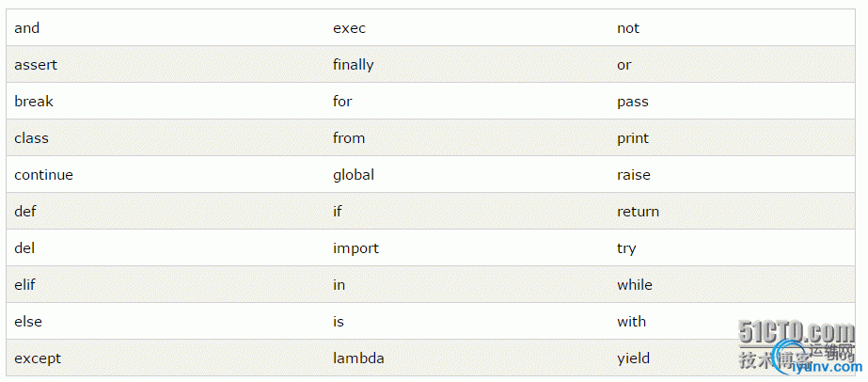Click the 'elif' keyword

(x=25, y=285)
